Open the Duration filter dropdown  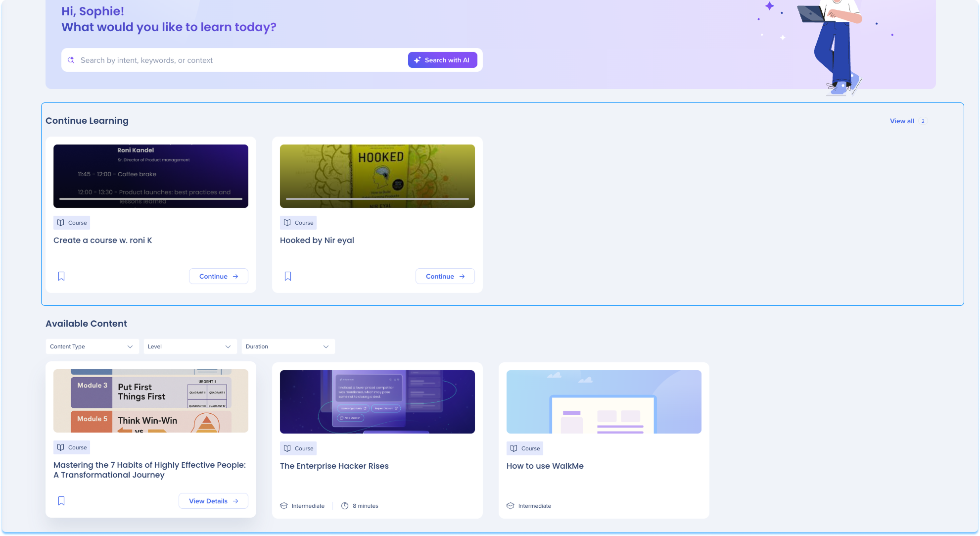tap(287, 346)
